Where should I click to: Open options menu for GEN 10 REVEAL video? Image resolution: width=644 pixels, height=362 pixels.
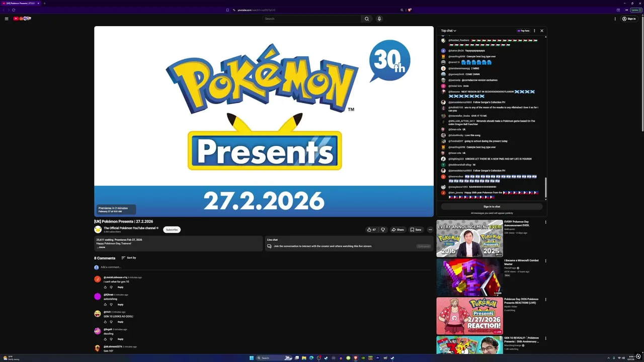(545, 338)
